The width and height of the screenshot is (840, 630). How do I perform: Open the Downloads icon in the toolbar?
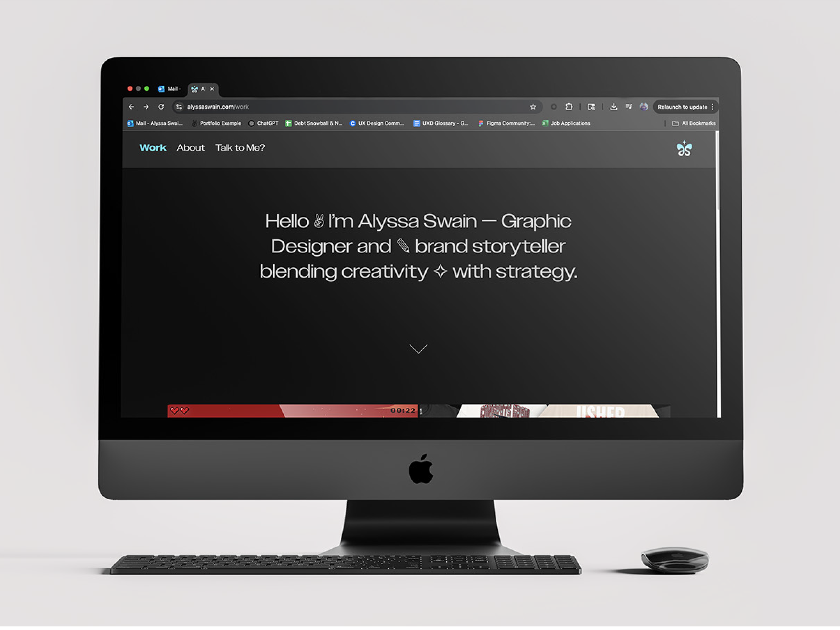(x=613, y=107)
